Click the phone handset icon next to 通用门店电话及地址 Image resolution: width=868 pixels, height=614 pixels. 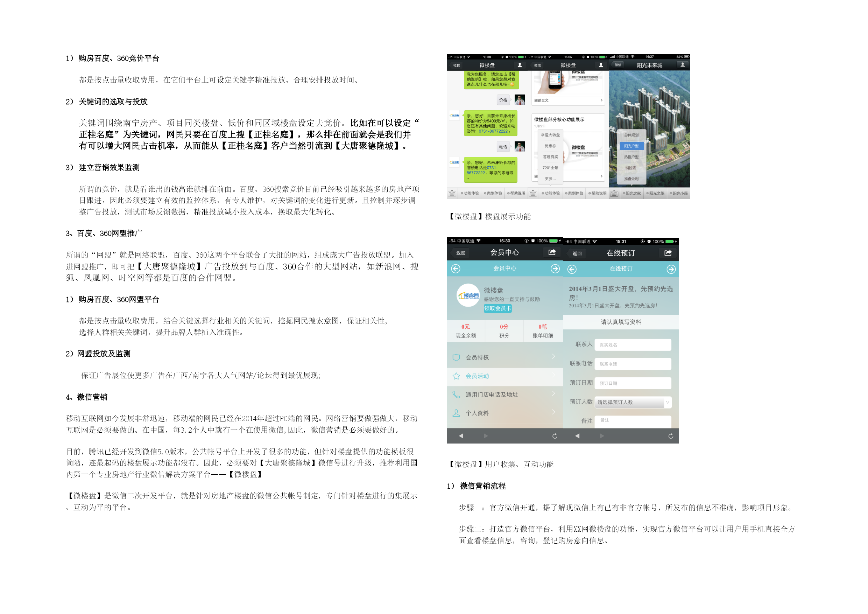(x=456, y=395)
